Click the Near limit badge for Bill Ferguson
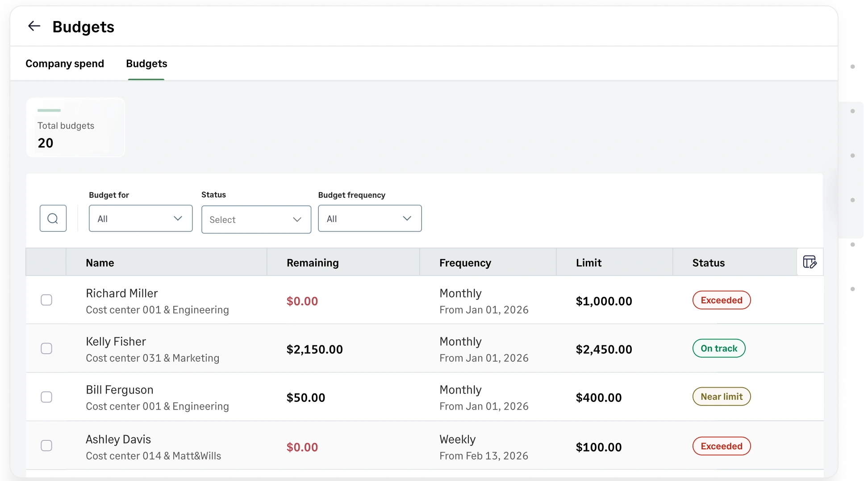Viewport: 868px width, 481px height. [721, 397]
